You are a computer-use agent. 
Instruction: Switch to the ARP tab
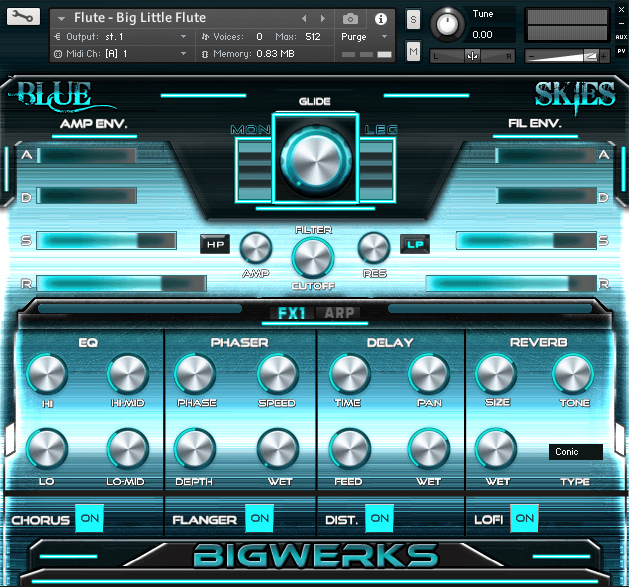(x=339, y=313)
